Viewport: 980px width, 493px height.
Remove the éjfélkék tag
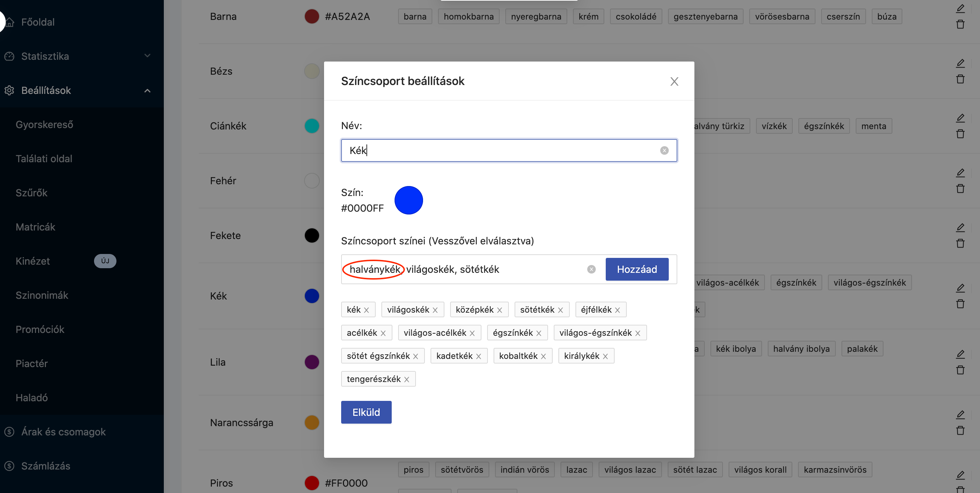(617, 310)
